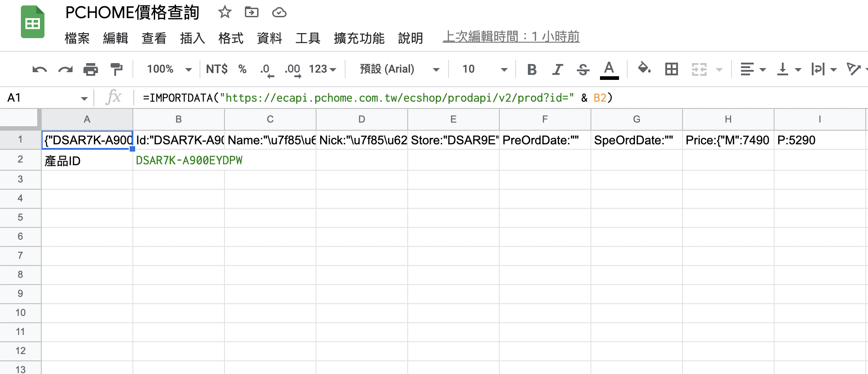Open the 擴充功能 menu
The width and height of the screenshot is (868, 374).
[x=359, y=38]
